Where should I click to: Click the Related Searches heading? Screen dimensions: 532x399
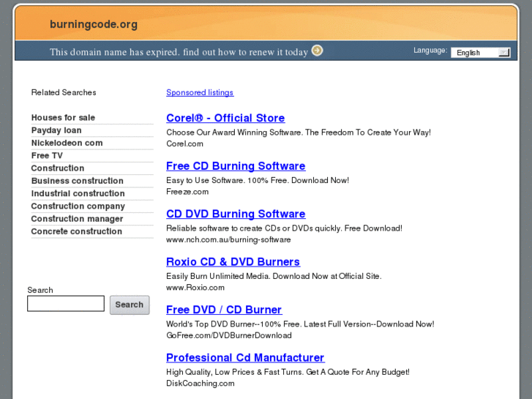[64, 92]
